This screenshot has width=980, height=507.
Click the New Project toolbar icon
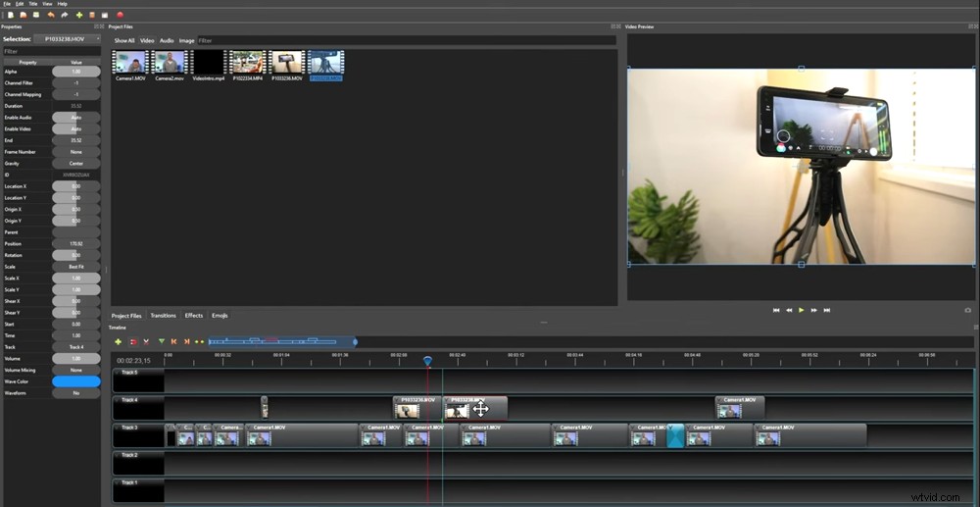[11, 15]
